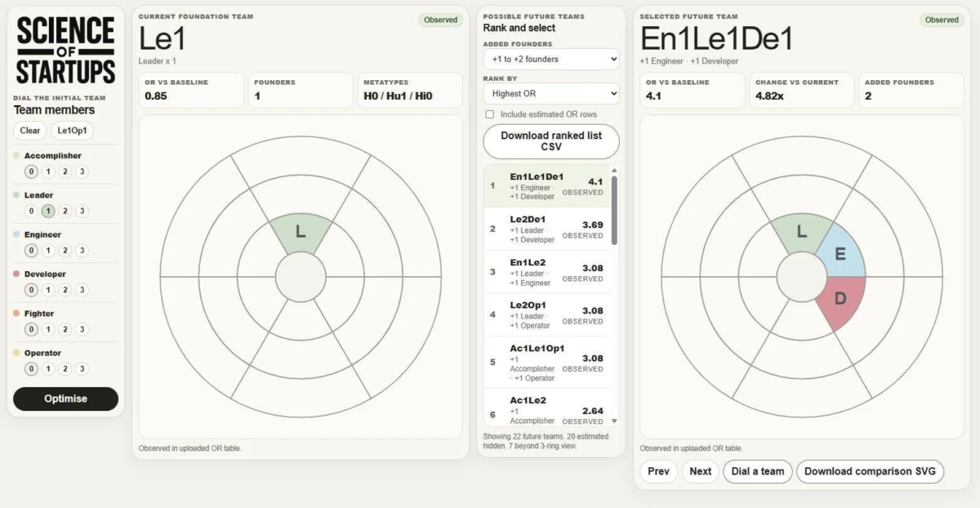Click Download comparison SVG button
Image resolution: width=980 pixels, height=508 pixels.
[870, 471]
